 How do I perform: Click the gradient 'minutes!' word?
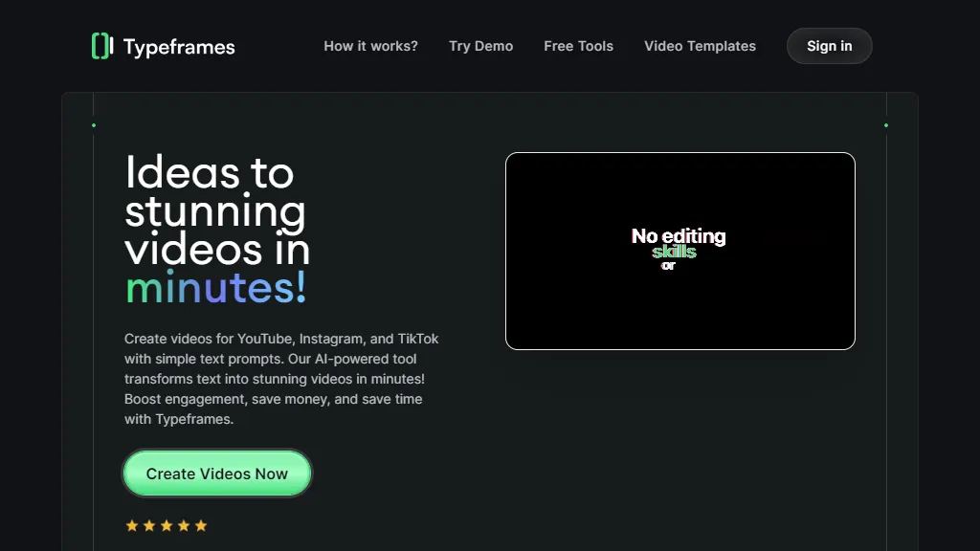click(x=216, y=288)
